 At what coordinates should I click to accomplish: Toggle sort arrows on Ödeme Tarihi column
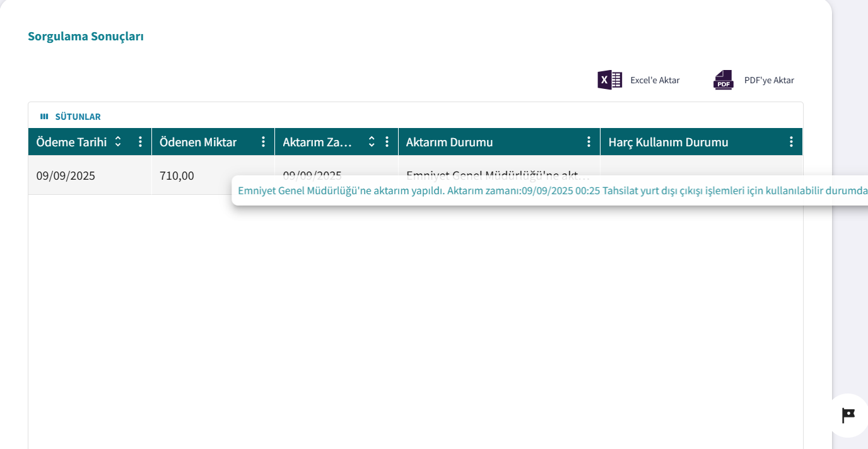click(118, 142)
